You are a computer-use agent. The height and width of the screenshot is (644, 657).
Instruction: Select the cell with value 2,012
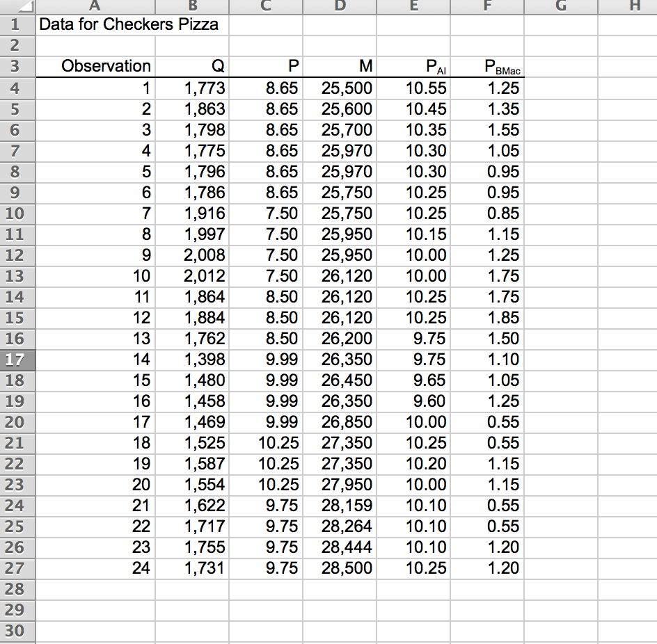[193, 275]
